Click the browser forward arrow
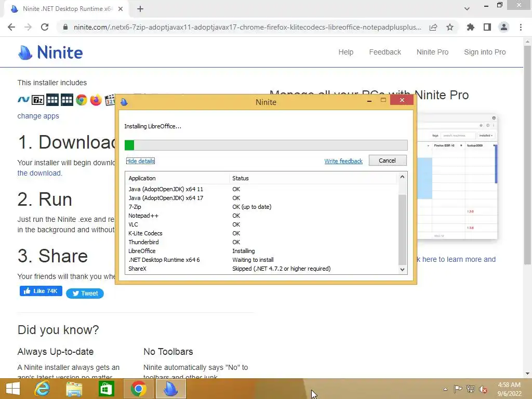The width and height of the screenshot is (532, 399). 28,27
